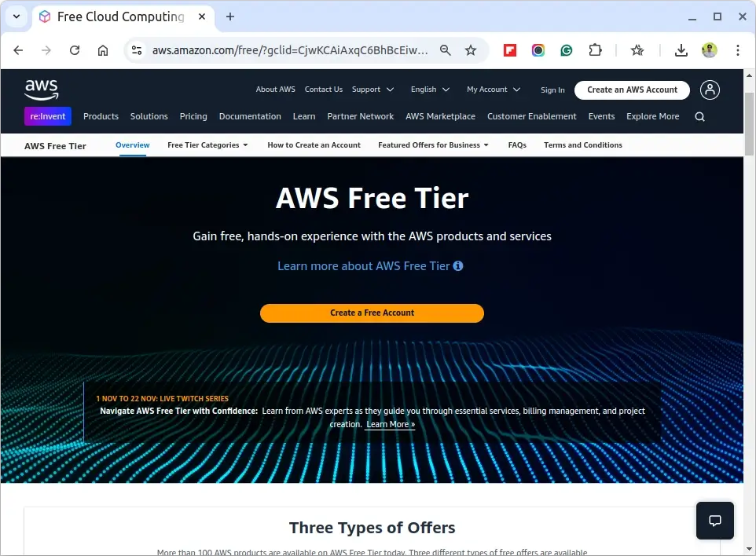The image size is (756, 556).
Task: Click the user profile icon beside Create an AWS Account
Action: [x=710, y=90]
